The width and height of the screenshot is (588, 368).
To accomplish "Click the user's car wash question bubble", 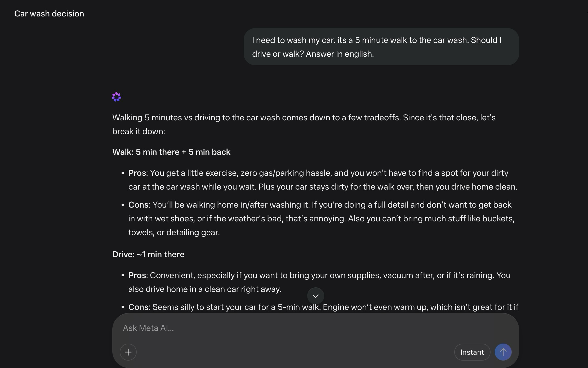I will [381, 47].
